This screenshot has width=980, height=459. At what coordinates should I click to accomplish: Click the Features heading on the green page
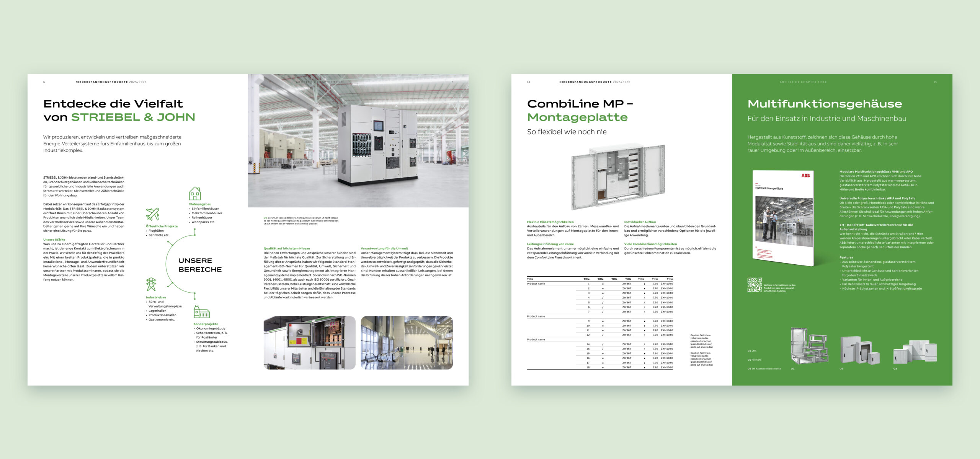click(x=846, y=257)
